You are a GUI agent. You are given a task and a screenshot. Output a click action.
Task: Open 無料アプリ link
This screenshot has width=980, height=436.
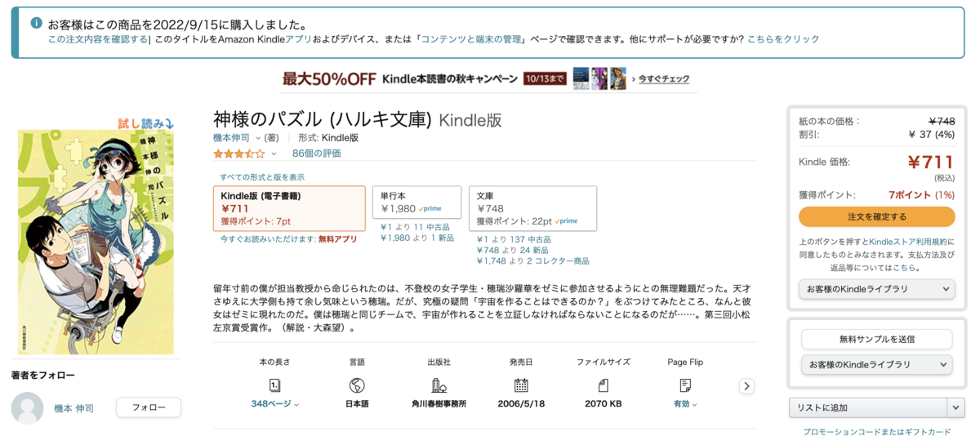tap(337, 239)
